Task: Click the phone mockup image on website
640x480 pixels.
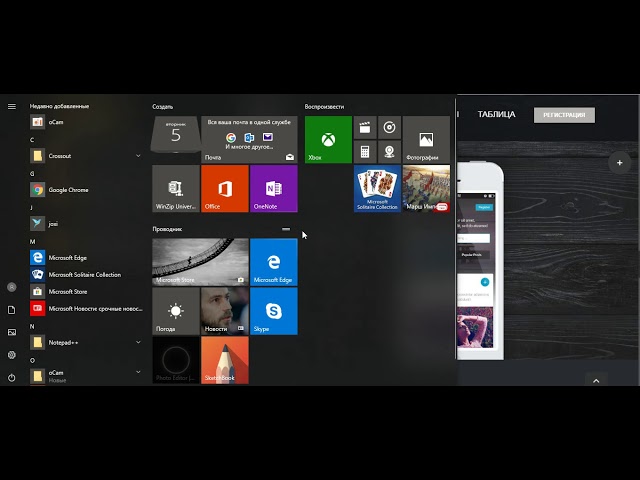Action: click(x=480, y=261)
